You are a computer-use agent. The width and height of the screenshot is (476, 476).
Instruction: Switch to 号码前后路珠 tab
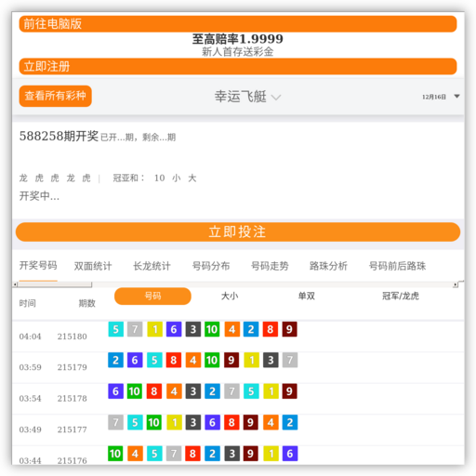(397, 266)
